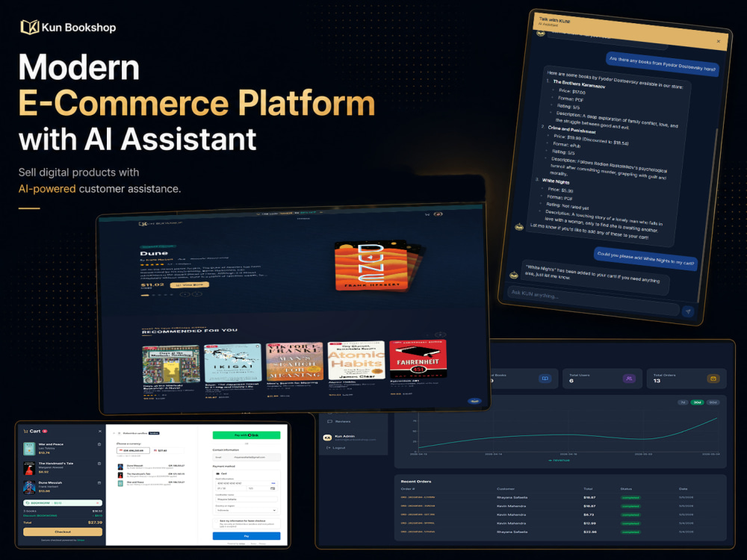Click the active carousel slide indicator
747x560 pixels.
coord(145,295)
